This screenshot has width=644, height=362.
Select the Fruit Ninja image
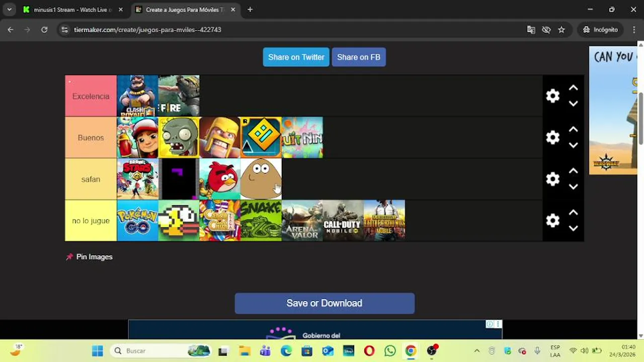point(302,137)
